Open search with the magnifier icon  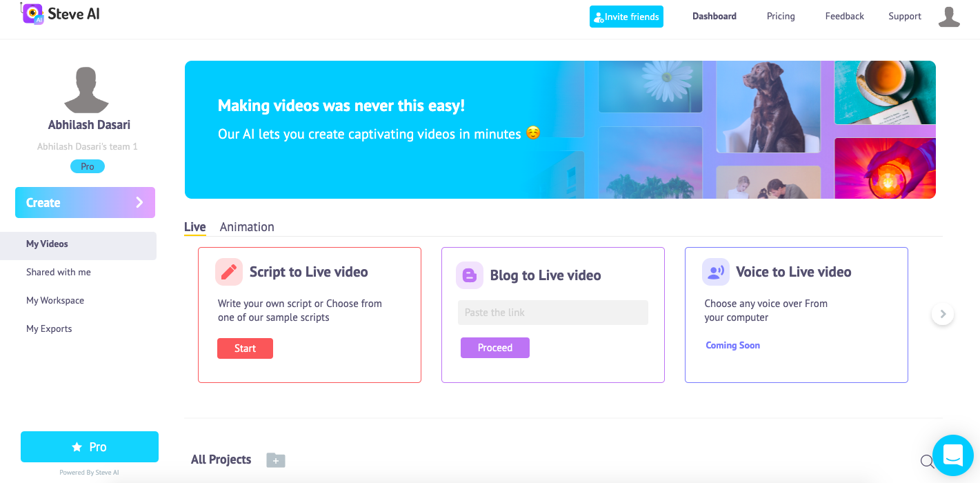pos(929,462)
